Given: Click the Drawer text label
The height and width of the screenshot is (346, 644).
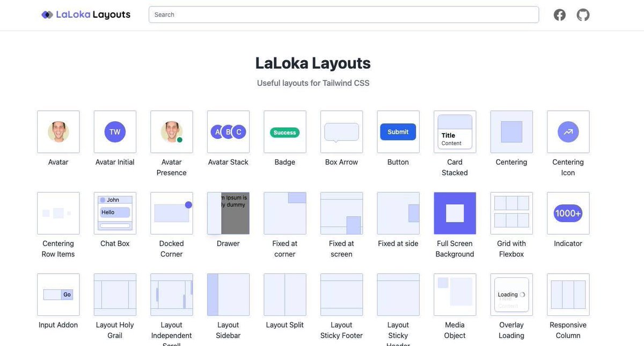Looking at the screenshot, I should click(x=228, y=244).
